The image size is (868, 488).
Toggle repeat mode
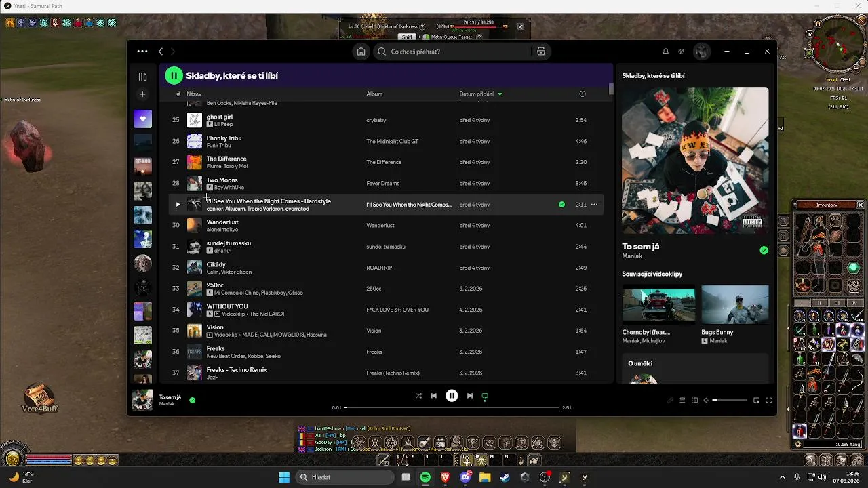click(485, 396)
